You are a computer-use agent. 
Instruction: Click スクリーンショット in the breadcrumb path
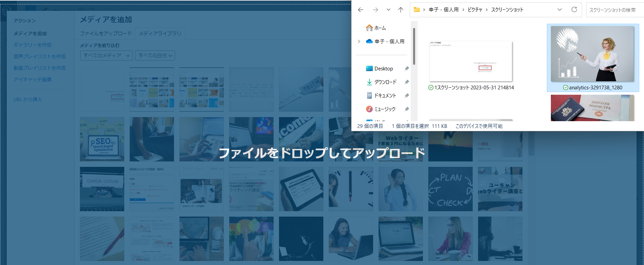(x=507, y=9)
